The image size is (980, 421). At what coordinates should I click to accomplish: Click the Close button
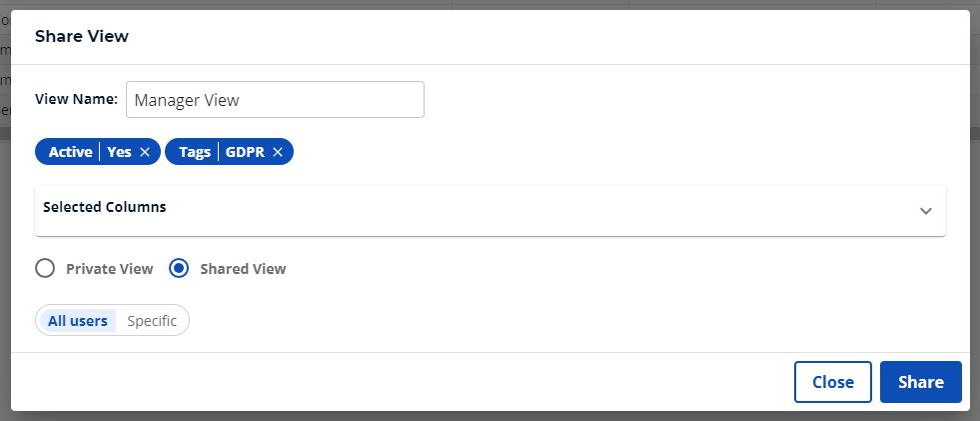(832, 382)
